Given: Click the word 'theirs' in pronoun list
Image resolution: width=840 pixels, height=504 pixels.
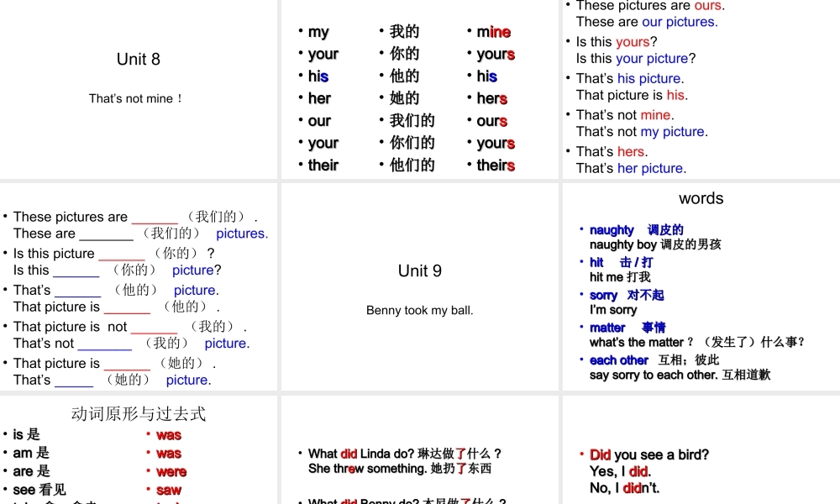Looking at the screenshot, I should pos(496,165).
